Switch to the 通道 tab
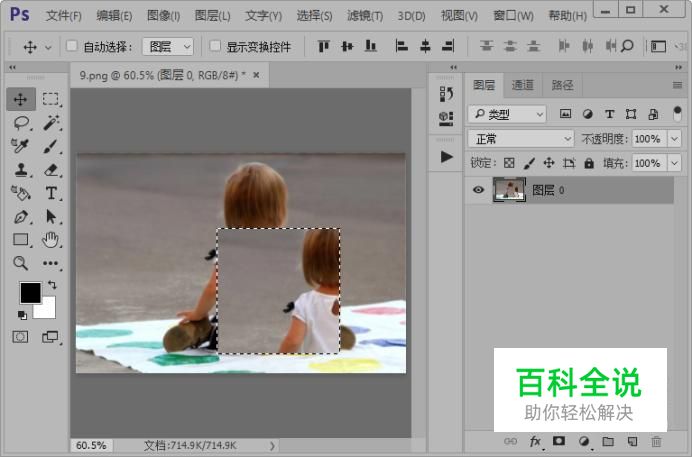This screenshot has height=457, width=692. click(523, 85)
